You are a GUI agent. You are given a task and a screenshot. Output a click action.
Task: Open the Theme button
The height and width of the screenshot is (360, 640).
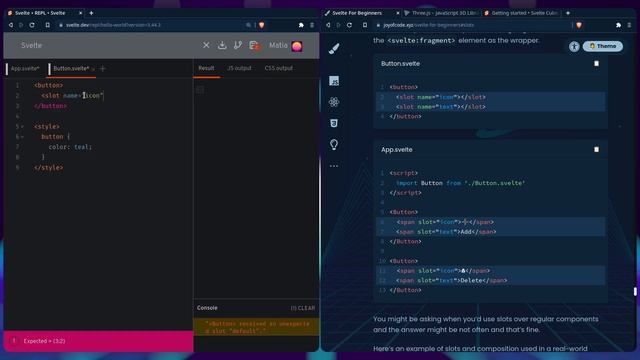[x=603, y=46]
